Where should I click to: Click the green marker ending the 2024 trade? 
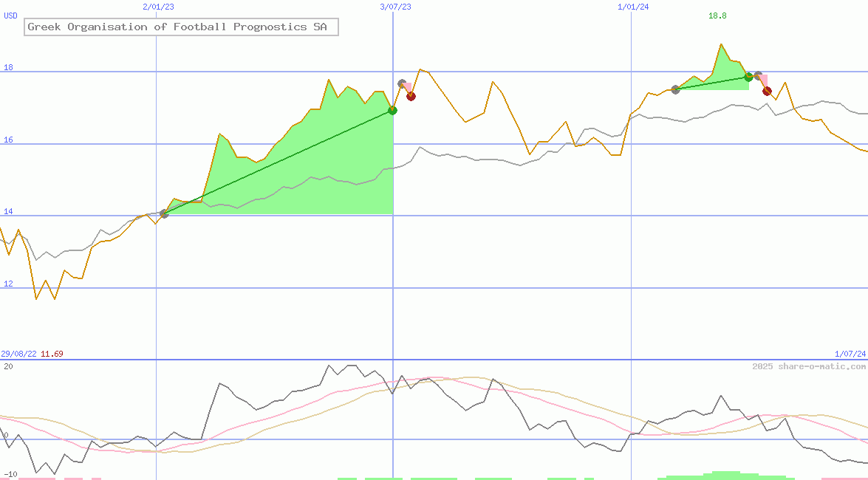[x=748, y=77]
